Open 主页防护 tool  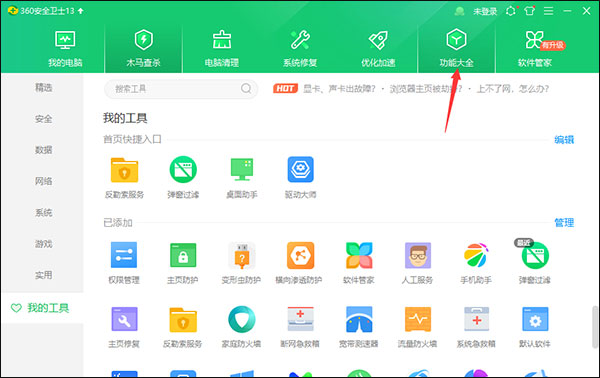tap(183, 263)
